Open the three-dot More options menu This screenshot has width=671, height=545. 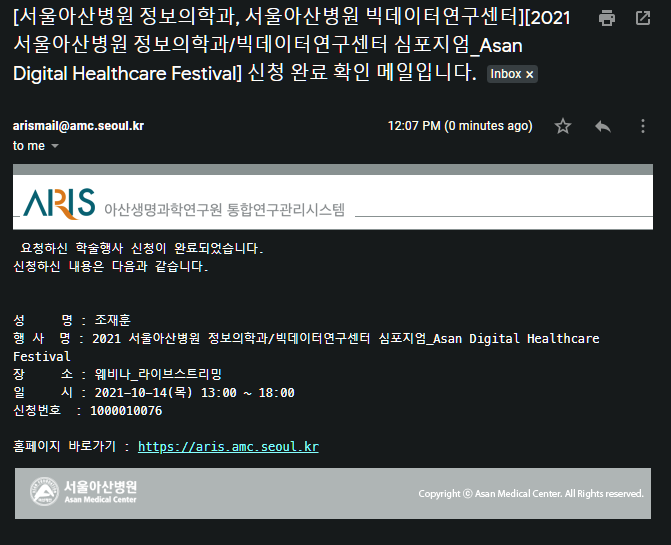(x=643, y=126)
